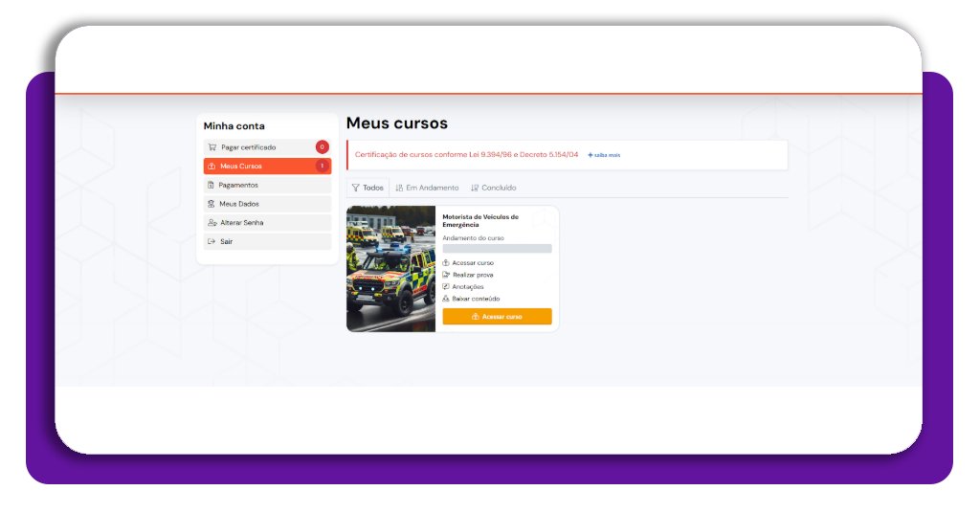
Task: Click the Andamento do curso progress bar
Action: click(x=497, y=249)
